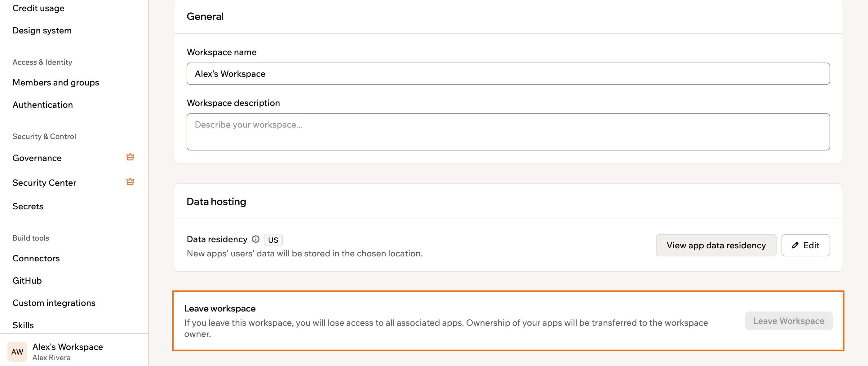Click the Security Center crown icon
Screen dimensions: 868x366
click(x=130, y=182)
